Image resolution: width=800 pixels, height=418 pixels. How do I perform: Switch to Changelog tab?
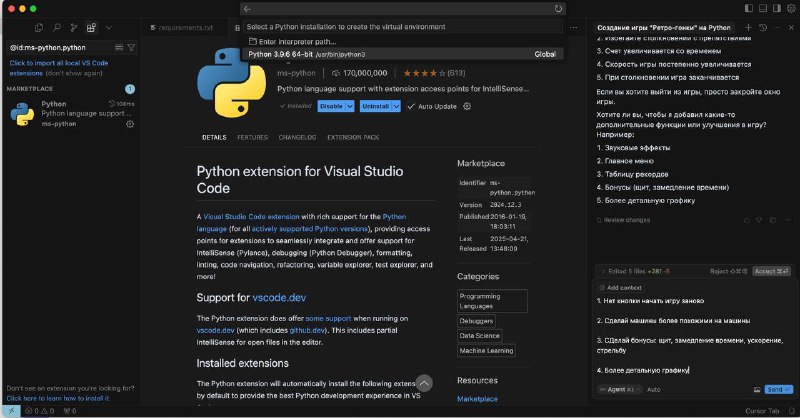[297, 137]
